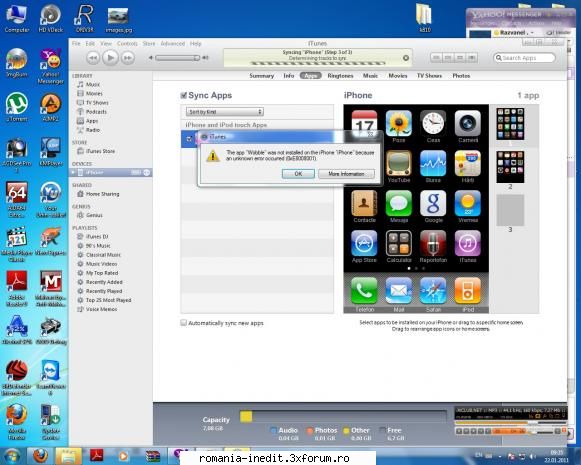
Task: Click the YouTube app icon on iPhone screen
Action: point(399,163)
